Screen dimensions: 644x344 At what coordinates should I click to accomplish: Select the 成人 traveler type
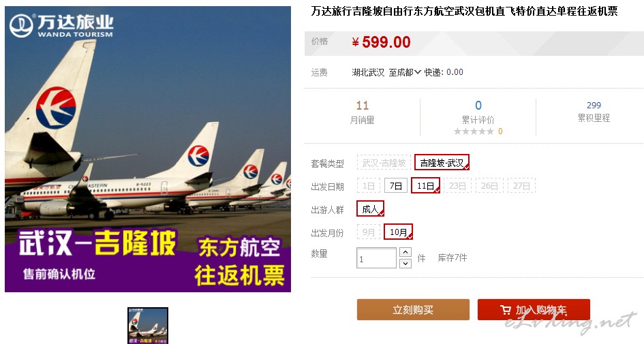[x=370, y=209]
